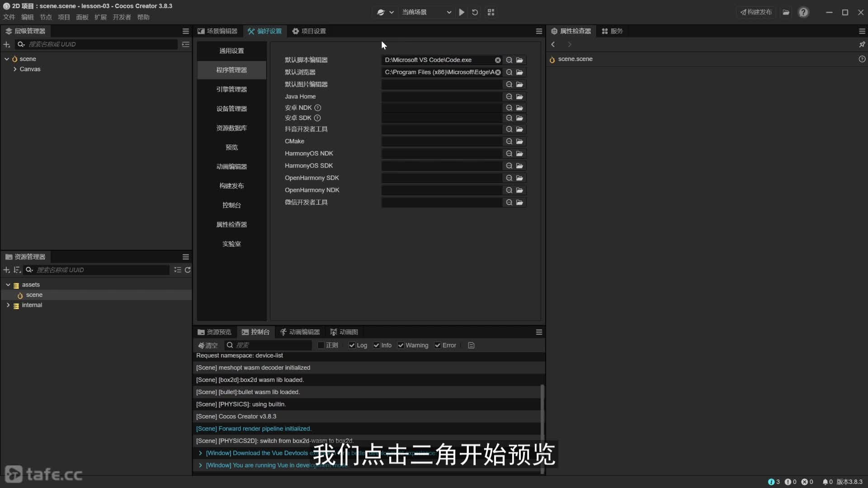This screenshot has height=488, width=868.
Task: Expand the Canvas node arrow
Action: (15, 69)
